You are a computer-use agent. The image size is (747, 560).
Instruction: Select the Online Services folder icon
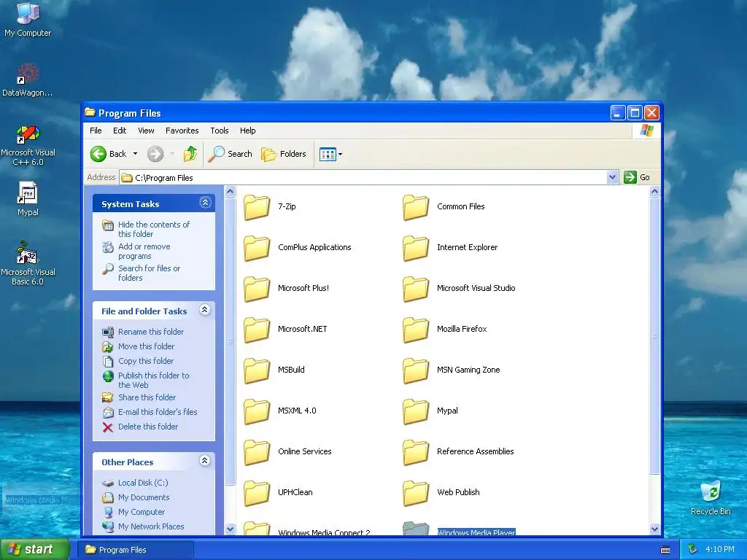[x=257, y=452]
